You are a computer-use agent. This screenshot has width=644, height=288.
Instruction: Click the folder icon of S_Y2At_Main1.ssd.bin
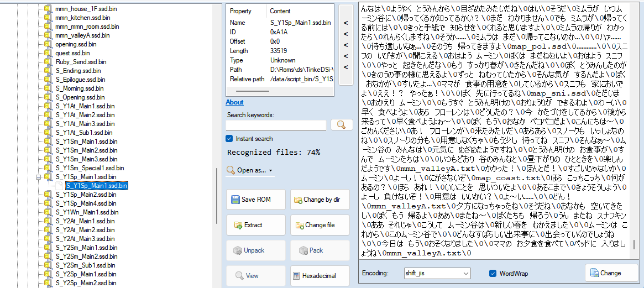pos(48,221)
